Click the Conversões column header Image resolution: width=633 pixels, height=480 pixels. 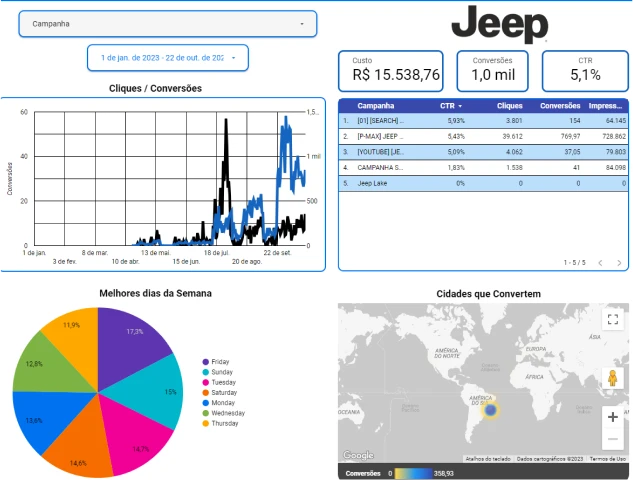(560, 106)
